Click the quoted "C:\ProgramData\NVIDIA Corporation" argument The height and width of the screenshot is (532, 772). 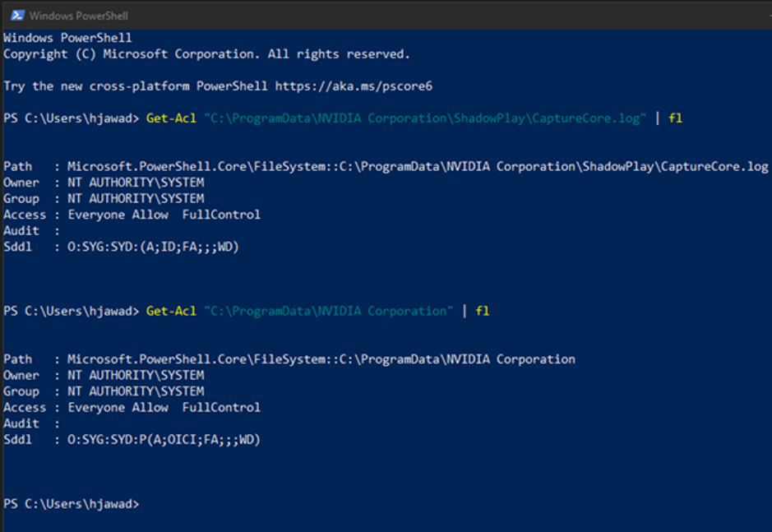point(329,312)
